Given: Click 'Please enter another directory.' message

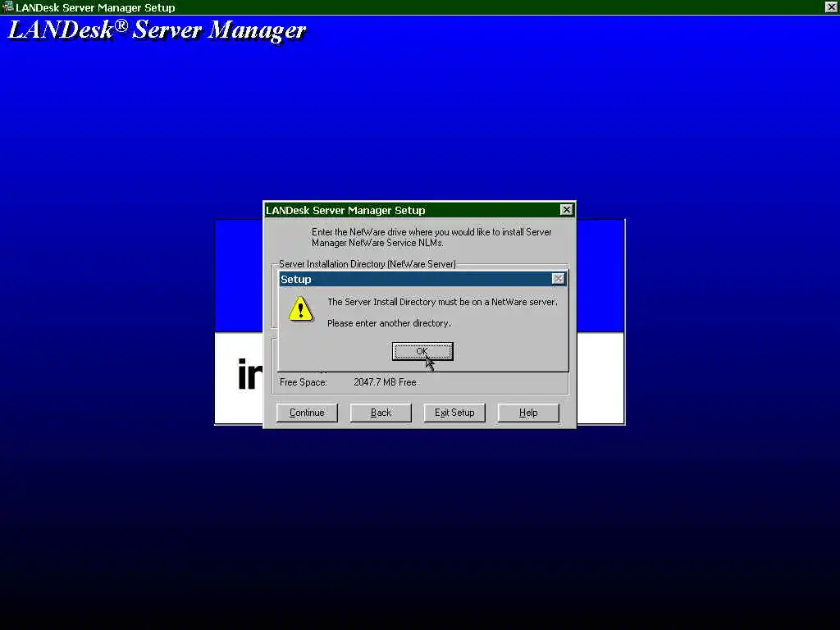Looking at the screenshot, I should [390, 323].
